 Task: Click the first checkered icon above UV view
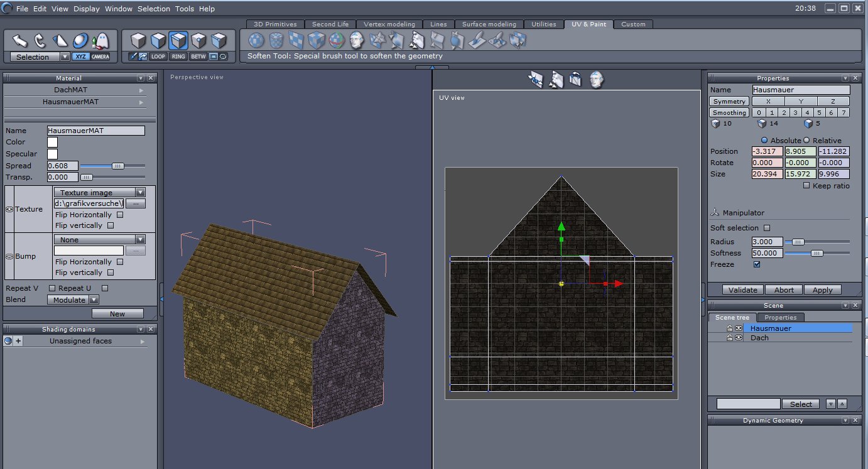tap(536, 80)
